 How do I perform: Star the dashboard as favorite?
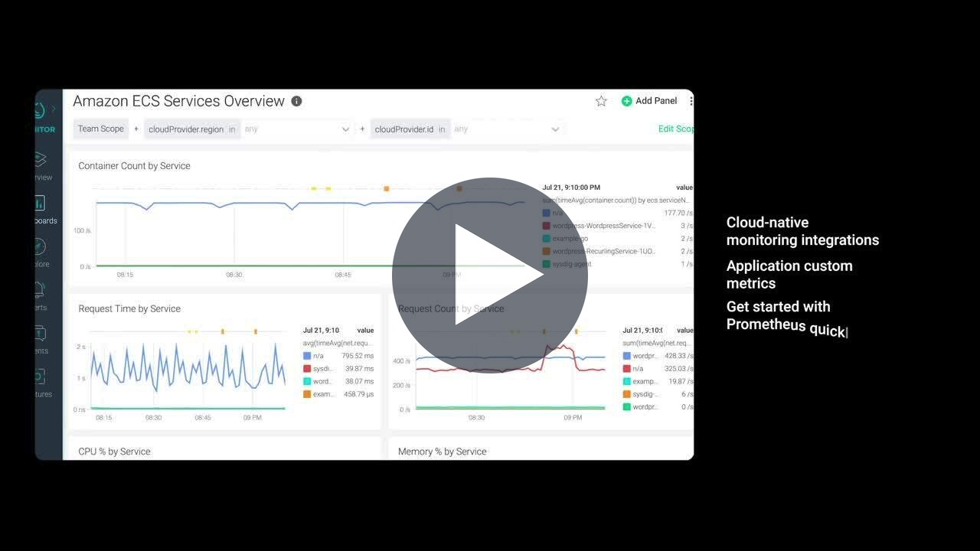point(601,101)
